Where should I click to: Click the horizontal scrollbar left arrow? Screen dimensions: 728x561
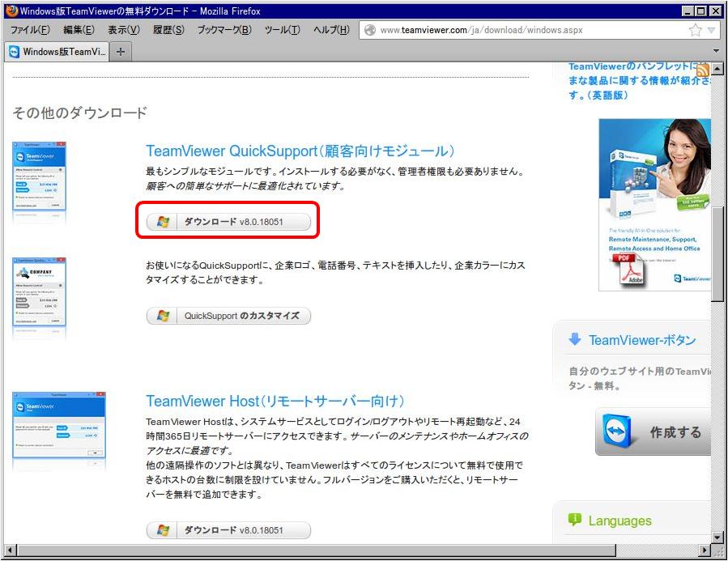tap(11, 550)
